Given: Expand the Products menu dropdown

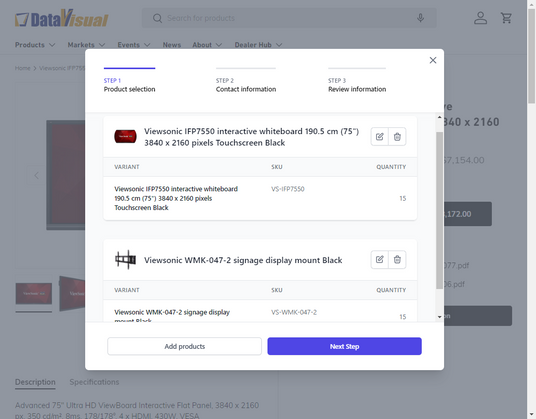Looking at the screenshot, I should (35, 45).
